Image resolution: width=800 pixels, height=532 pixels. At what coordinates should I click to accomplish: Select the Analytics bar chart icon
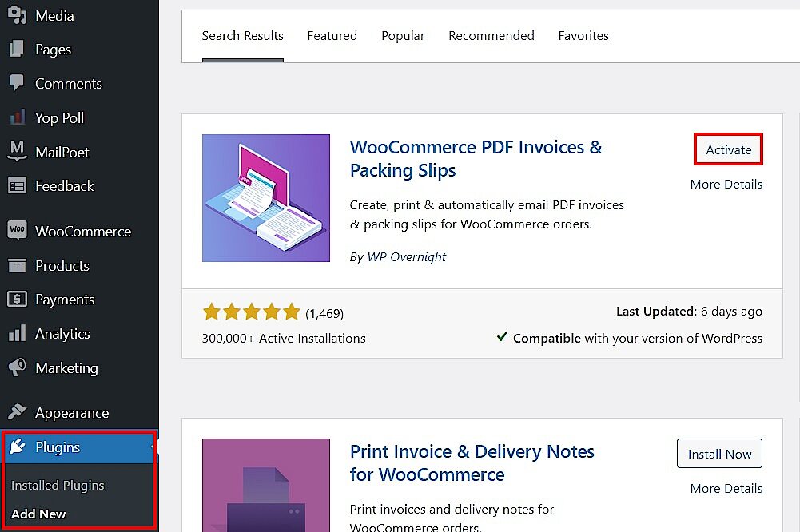click(18, 333)
